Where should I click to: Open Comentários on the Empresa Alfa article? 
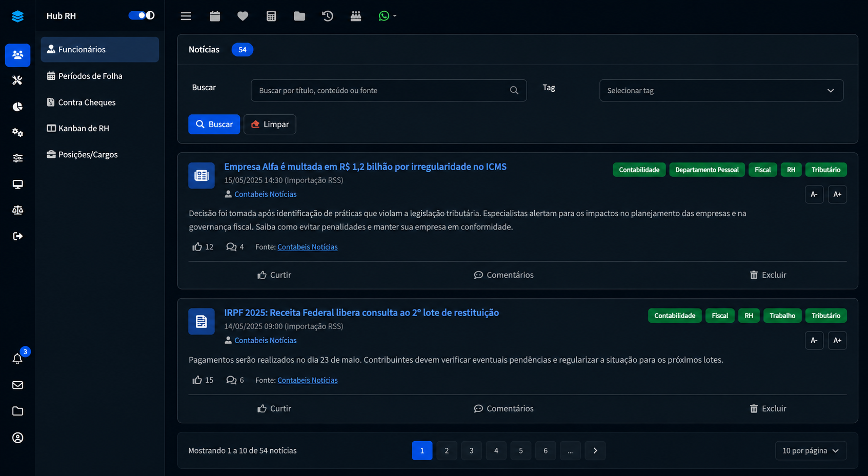click(x=503, y=275)
